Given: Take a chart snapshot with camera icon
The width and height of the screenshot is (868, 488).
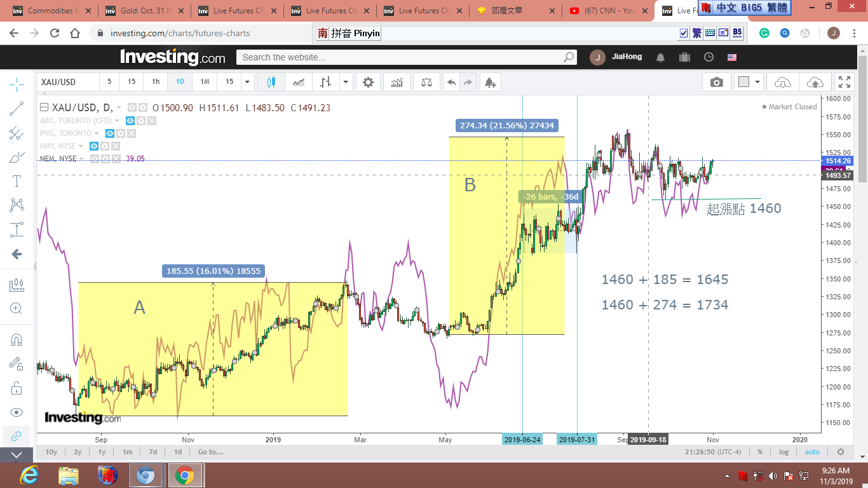Looking at the screenshot, I should pos(716,82).
